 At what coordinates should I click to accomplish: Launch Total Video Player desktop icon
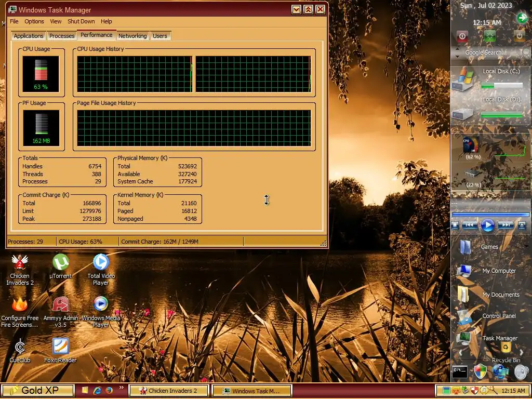point(101,270)
